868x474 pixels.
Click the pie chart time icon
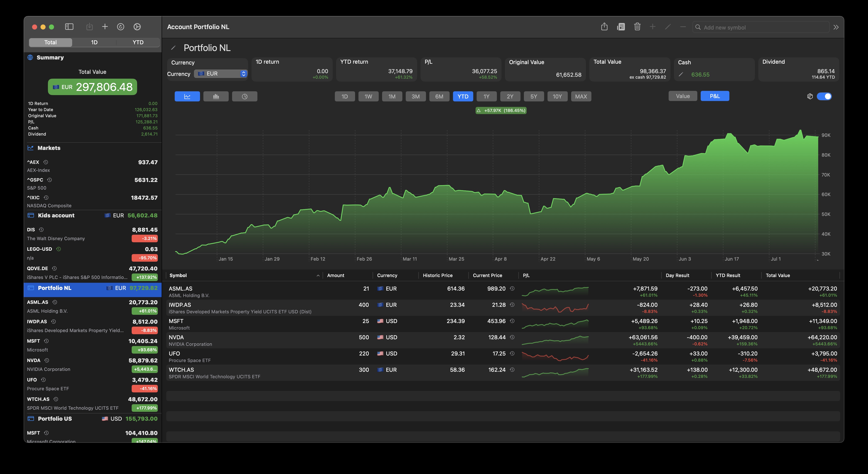(245, 96)
